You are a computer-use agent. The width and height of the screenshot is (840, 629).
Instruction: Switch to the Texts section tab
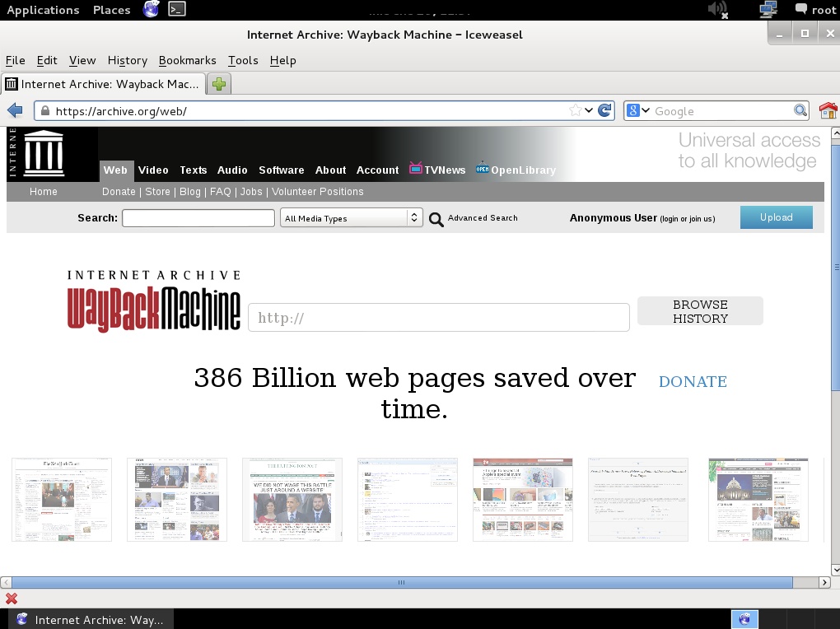tap(193, 170)
